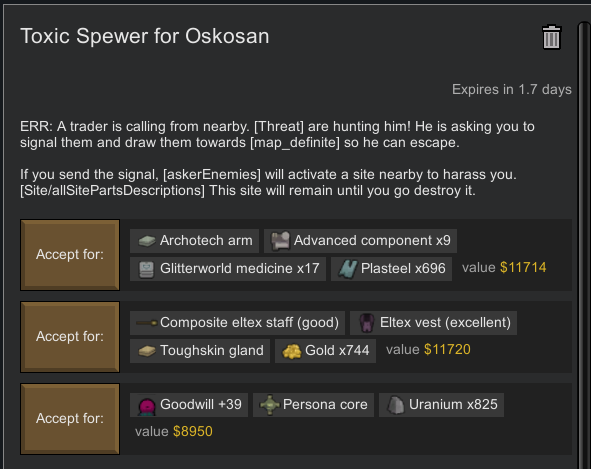The image size is (591, 469).
Task: Click the $8950 reward value text
Action: tap(193, 431)
